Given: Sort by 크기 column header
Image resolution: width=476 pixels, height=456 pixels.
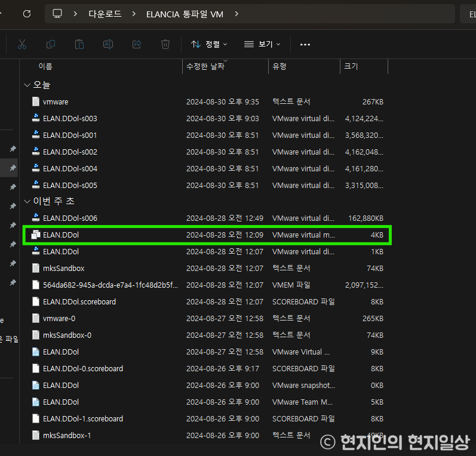Looking at the screenshot, I should (x=351, y=66).
